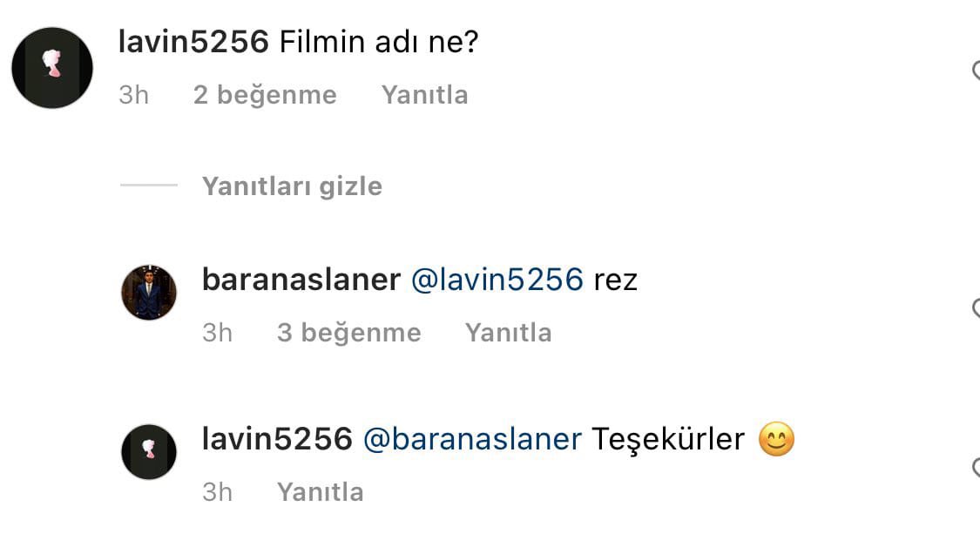Click Yanıtla under baranaslaner's "rez" reply
The height and width of the screenshot is (554, 980).
click(509, 333)
